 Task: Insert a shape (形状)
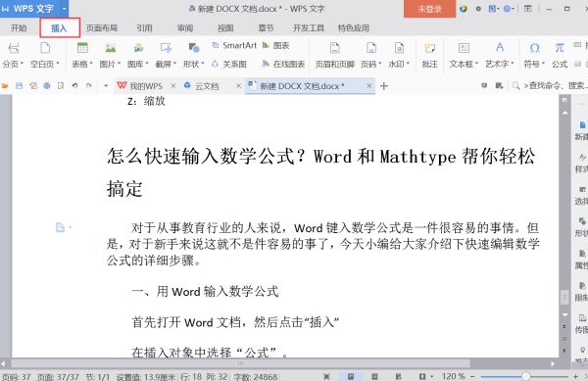pyautogui.click(x=193, y=55)
